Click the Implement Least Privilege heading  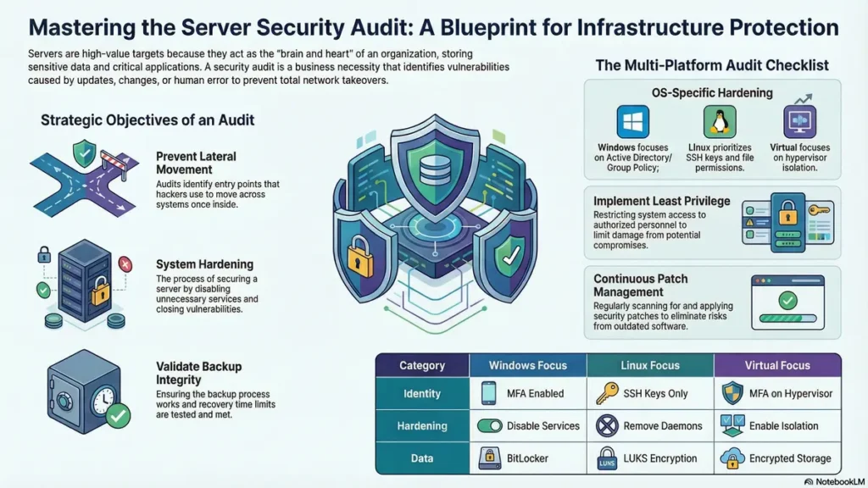[x=661, y=201]
